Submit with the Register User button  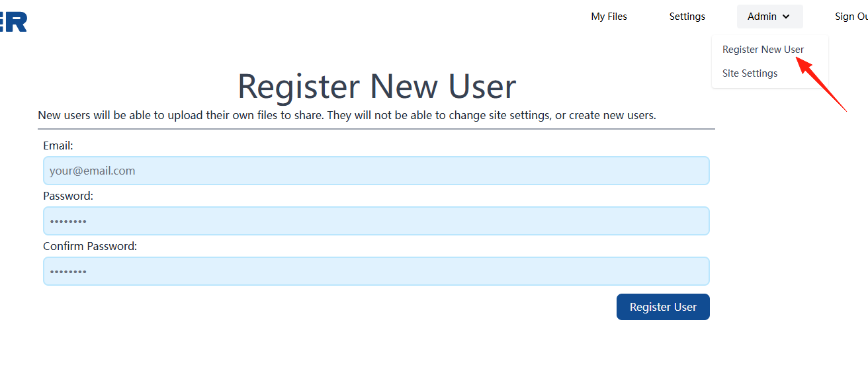point(663,307)
